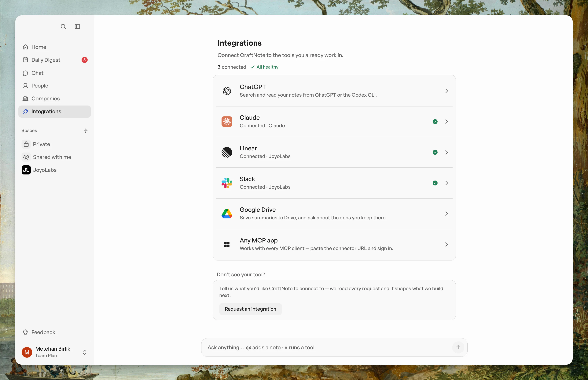Click the Google Drive integration title
The height and width of the screenshot is (380, 588).
pyautogui.click(x=257, y=210)
